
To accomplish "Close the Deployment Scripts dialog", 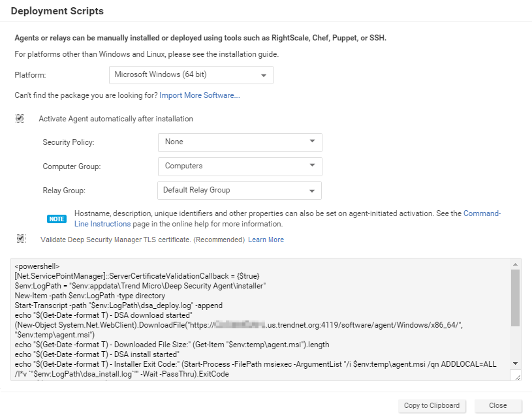I will [x=498, y=405].
